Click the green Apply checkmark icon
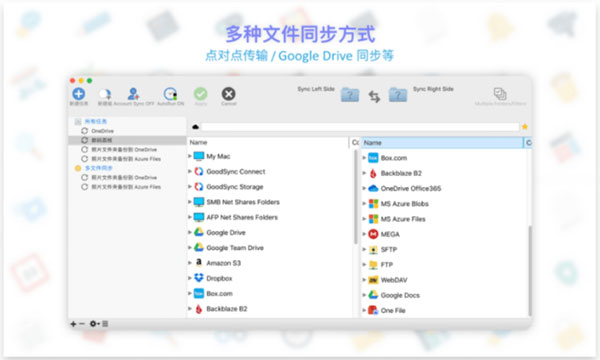Screen dimensions: 600x360 click(201, 94)
